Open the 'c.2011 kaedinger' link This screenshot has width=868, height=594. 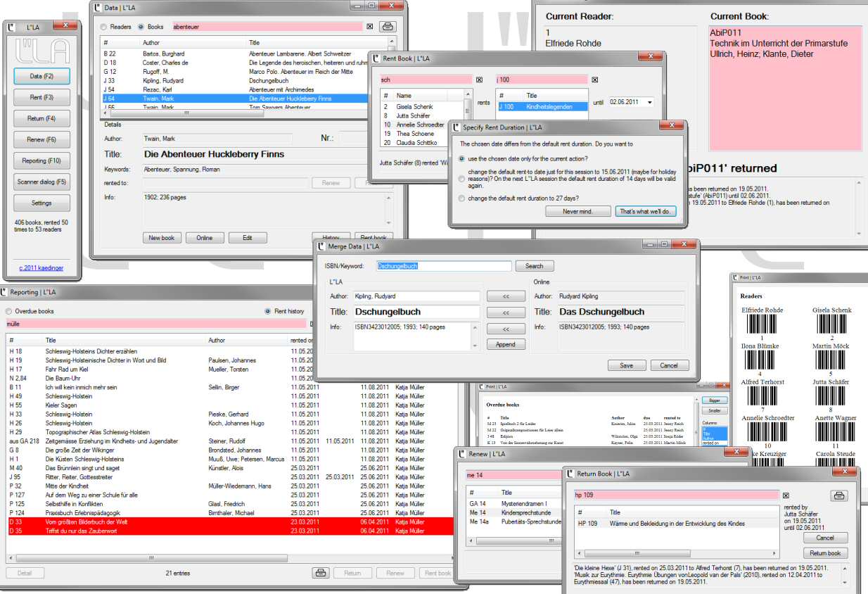click(42, 267)
